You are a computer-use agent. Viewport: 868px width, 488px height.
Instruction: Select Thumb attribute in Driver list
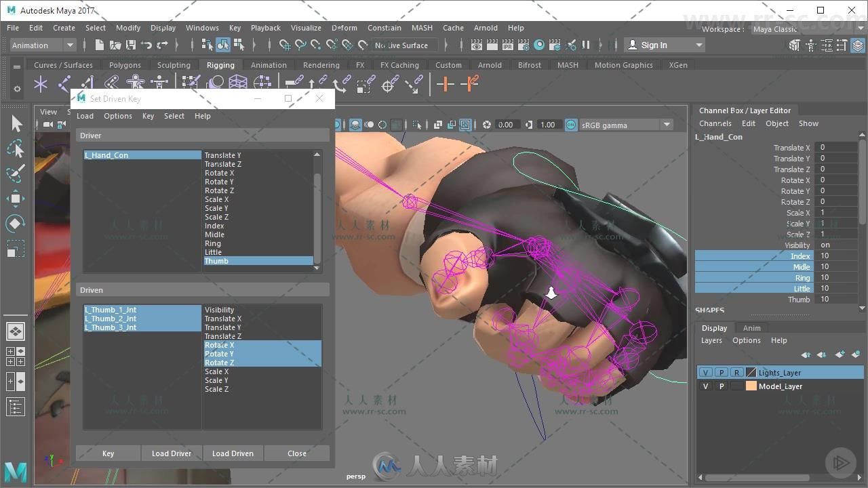click(x=258, y=261)
